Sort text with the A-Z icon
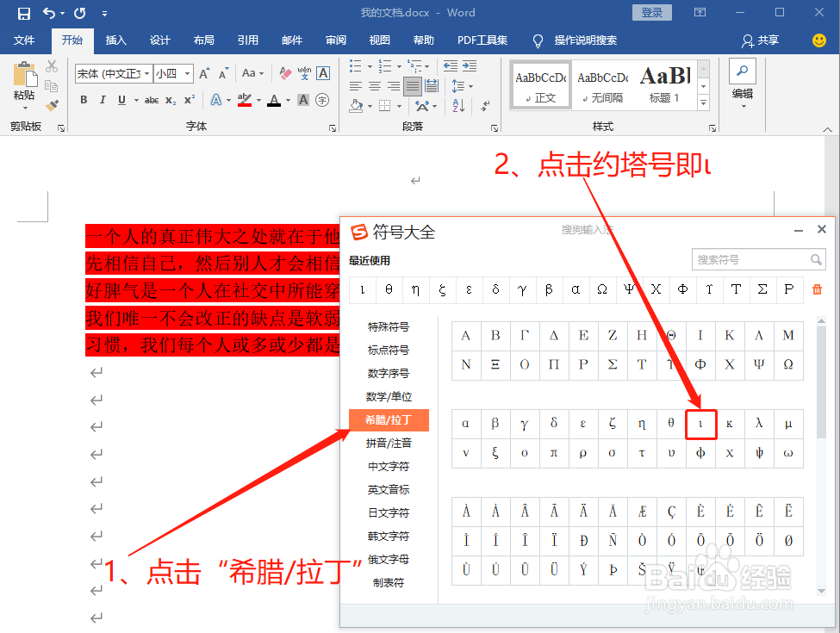This screenshot has width=840, height=633. [458, 105]
